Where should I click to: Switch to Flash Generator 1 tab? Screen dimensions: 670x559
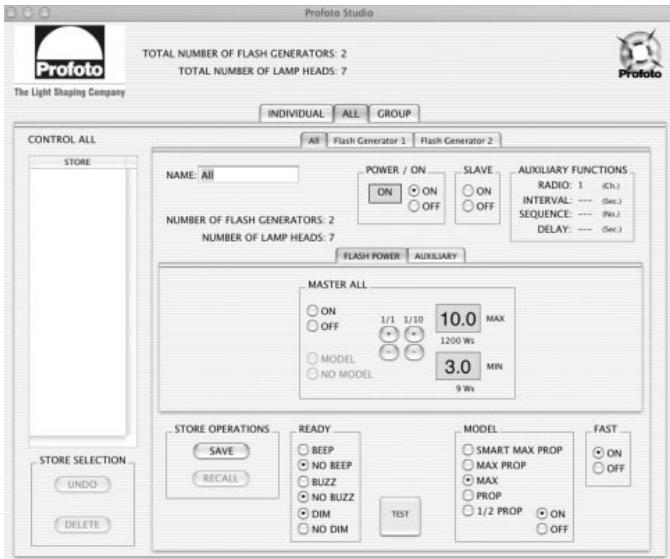click(370, 141)
